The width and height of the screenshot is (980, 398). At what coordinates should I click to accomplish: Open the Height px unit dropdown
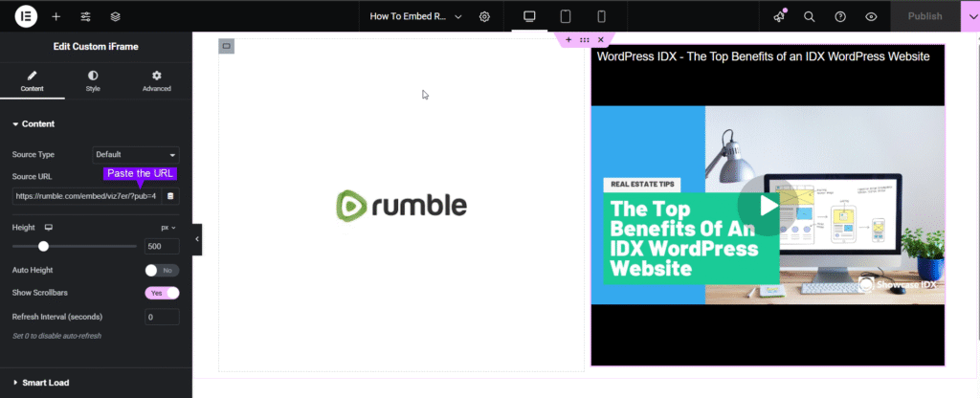click(x=168, y=228)
